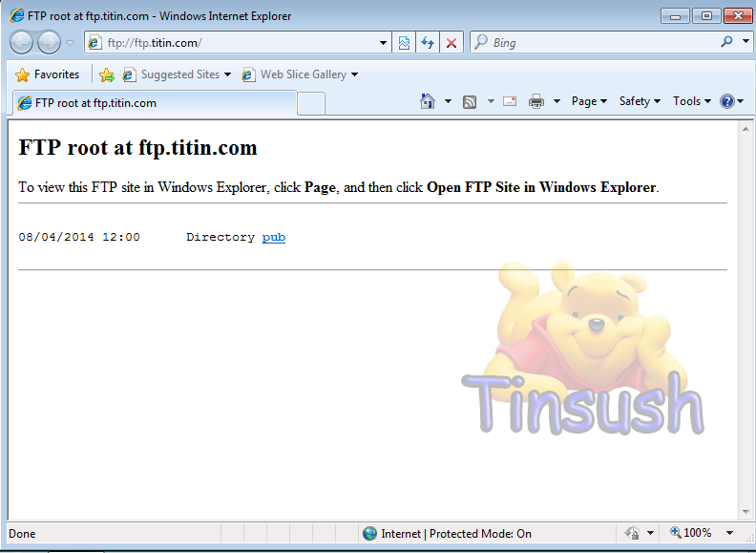
Task: Open the Favorites button
Action: (47, 74)
